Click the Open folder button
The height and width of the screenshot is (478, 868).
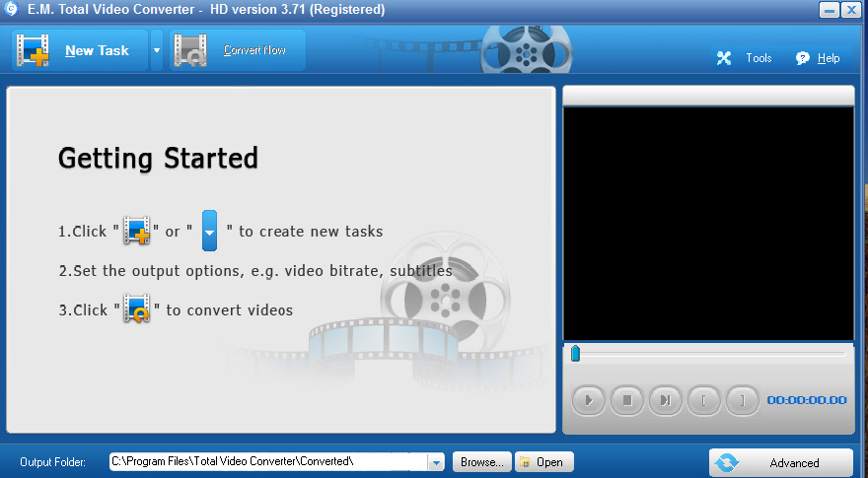544,462
